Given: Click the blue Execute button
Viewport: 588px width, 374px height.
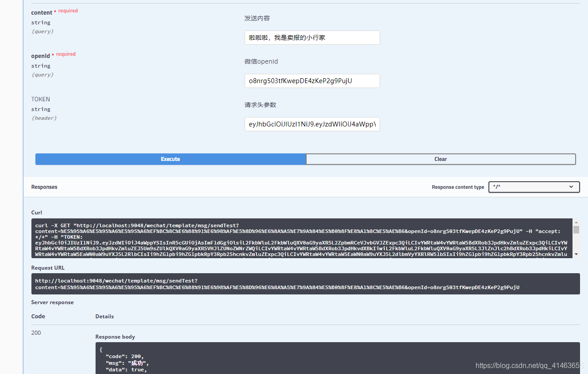Looking at the screenshot, I should [170, 159].
